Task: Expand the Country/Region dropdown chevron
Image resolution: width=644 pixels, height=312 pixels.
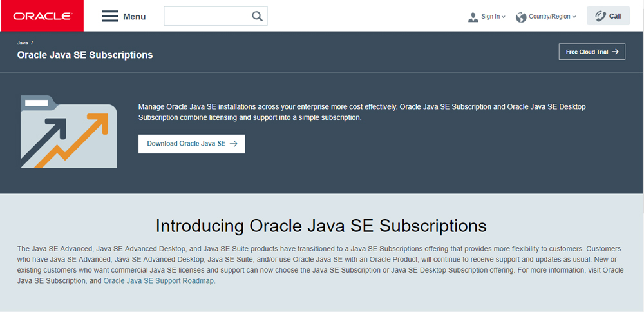Action: 574,17
